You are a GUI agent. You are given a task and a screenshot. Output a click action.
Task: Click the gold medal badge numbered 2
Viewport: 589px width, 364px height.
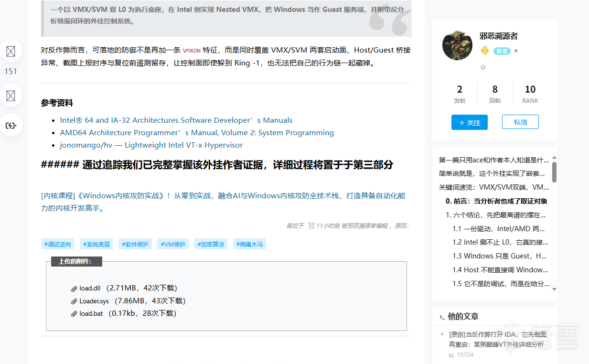pos(484,51)
